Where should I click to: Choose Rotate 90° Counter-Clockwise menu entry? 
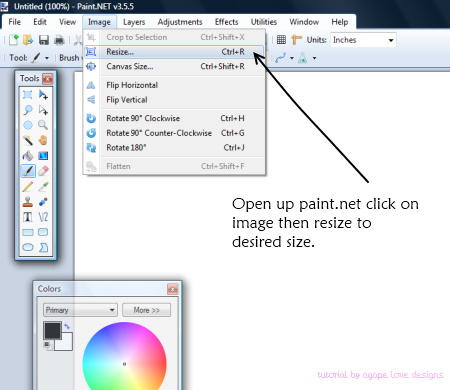(174, 133)
